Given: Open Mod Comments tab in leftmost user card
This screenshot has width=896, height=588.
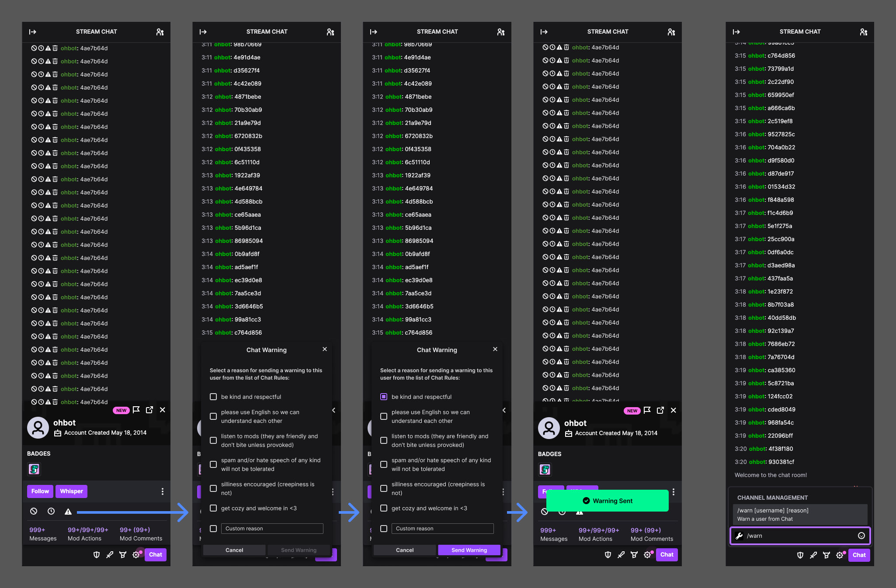Looking at the screenshot, I should (x=141, y=534).
